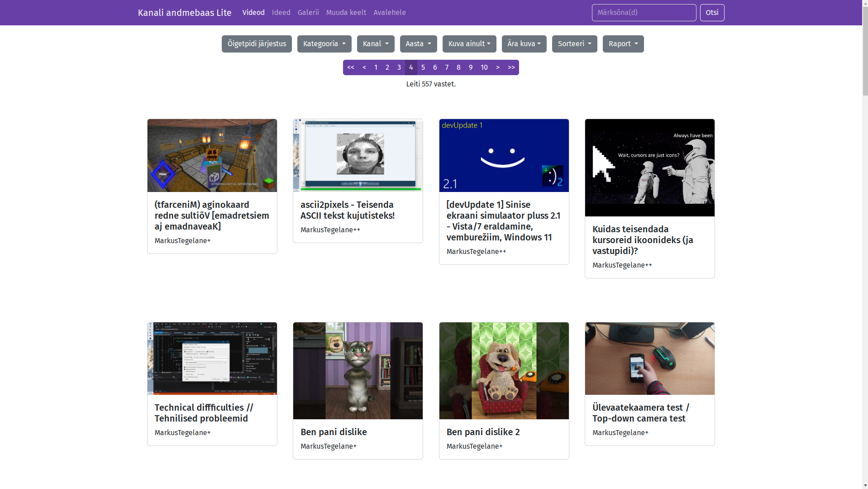Image resolution: width=868 pixels, height=489 pixels.
Task: Toggle the Õigetpidi järjestus order button
Action: 257,44
